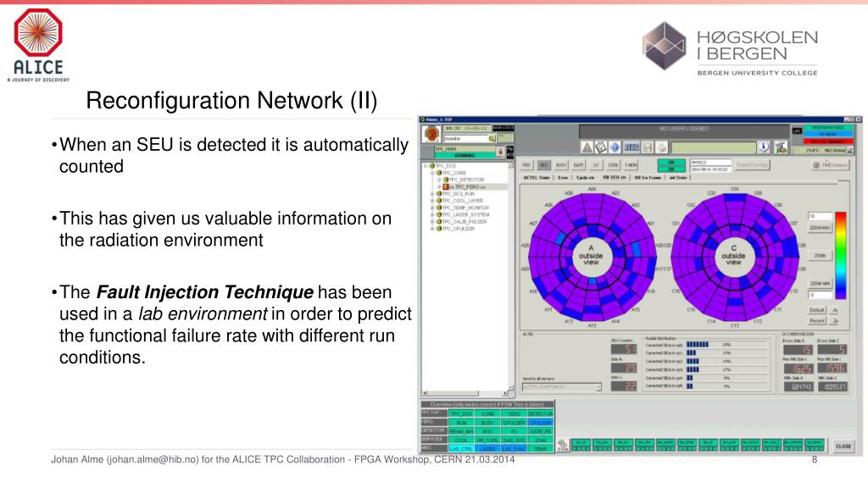Click the max scale value field showing 10
Image resolution: width=868 pixels, height=488 pixels.
click(820, 216)
